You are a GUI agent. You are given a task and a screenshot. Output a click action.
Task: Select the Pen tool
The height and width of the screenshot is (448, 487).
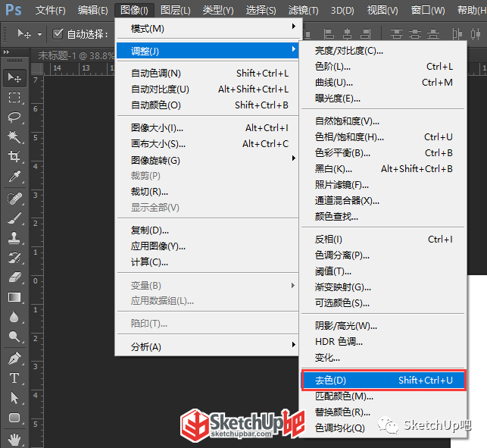14,359
